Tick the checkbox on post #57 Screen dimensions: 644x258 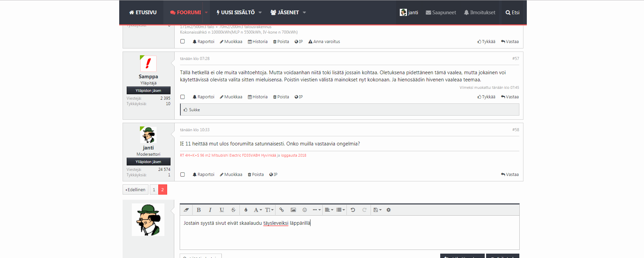[x=183, y=97]
